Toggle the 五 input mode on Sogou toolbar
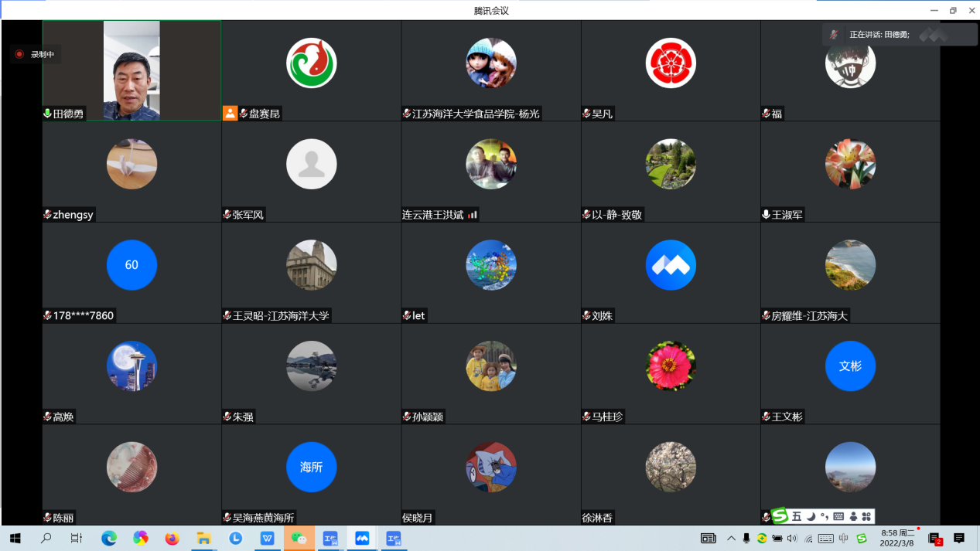 (x=797, y=516)
